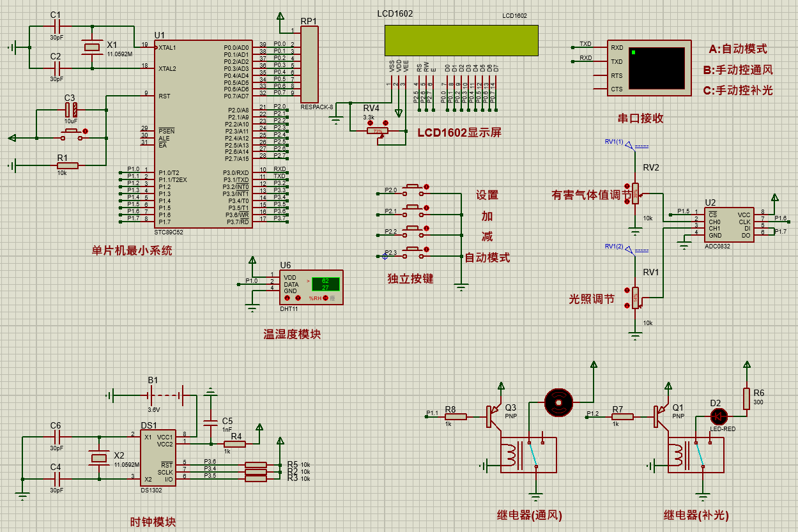Image resolution: width=798 pixels, height=532 pixels.
Task: Click the green LCD1602 display panel
Action: pos(462,41)
